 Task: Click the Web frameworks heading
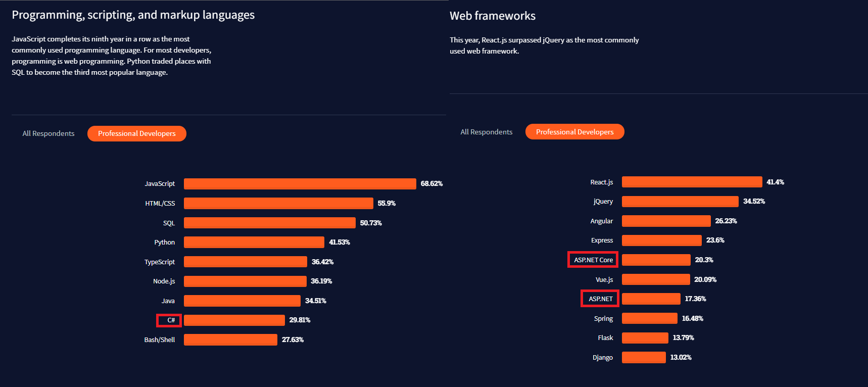(492, 16)
